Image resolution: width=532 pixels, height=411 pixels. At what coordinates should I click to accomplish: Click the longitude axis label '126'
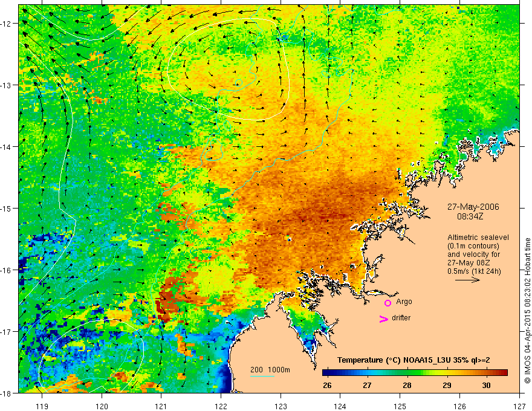click(459, 406)
